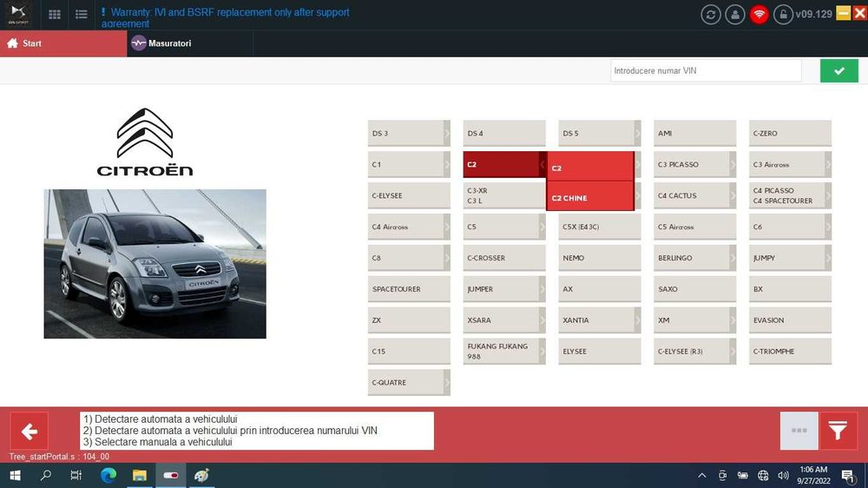
Task: Expand the C4 Aircross model button
Action: point(409,227)
